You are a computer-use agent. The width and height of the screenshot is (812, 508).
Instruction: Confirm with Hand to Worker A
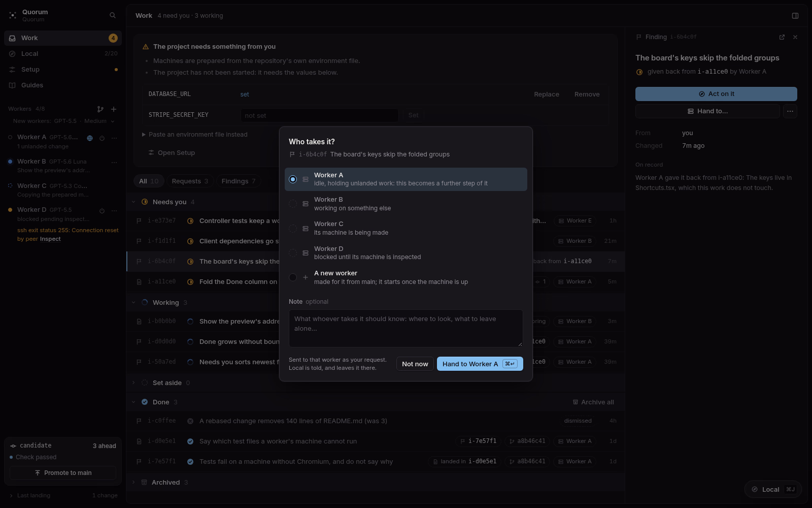480,364
